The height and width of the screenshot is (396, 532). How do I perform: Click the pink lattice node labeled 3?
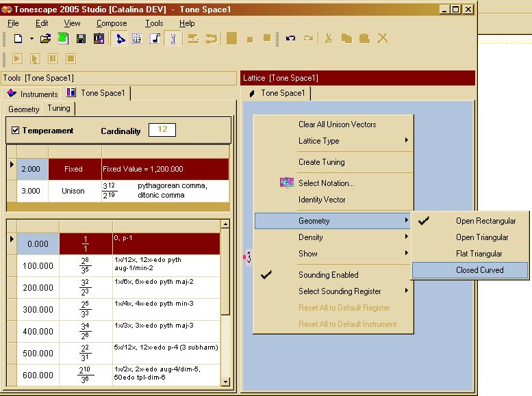(x=247, y=257)
